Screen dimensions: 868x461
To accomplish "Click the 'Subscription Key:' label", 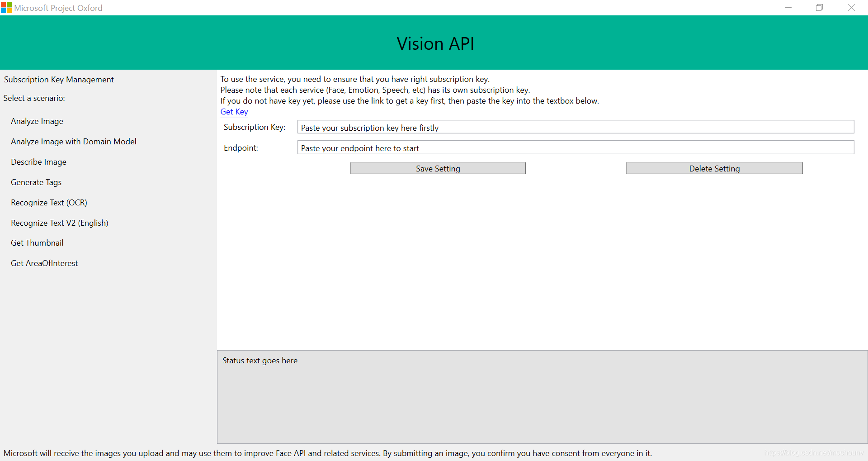I will click(x=255, y=127).
